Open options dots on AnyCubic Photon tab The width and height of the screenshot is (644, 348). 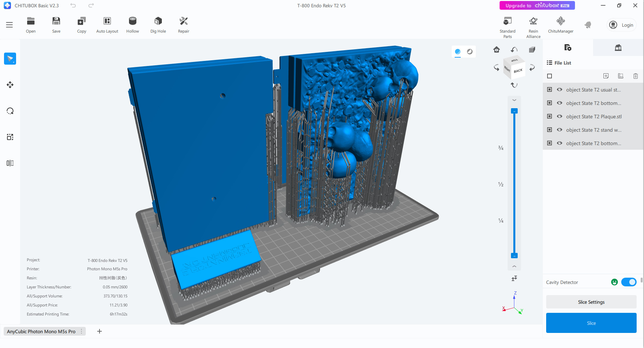[x=81, y=331]
